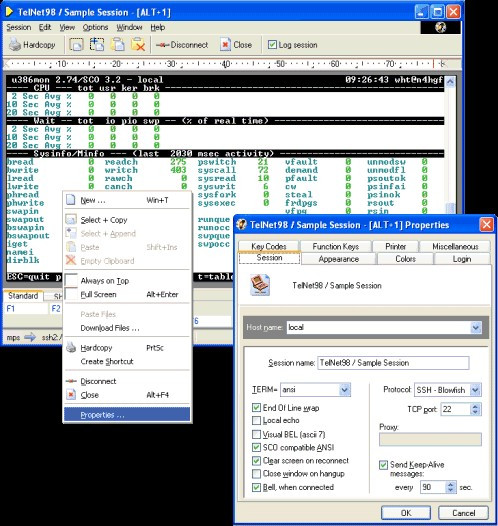Click the Session name input field
Viewport: 498px width, 526px height.
click(x=393, y=363)
